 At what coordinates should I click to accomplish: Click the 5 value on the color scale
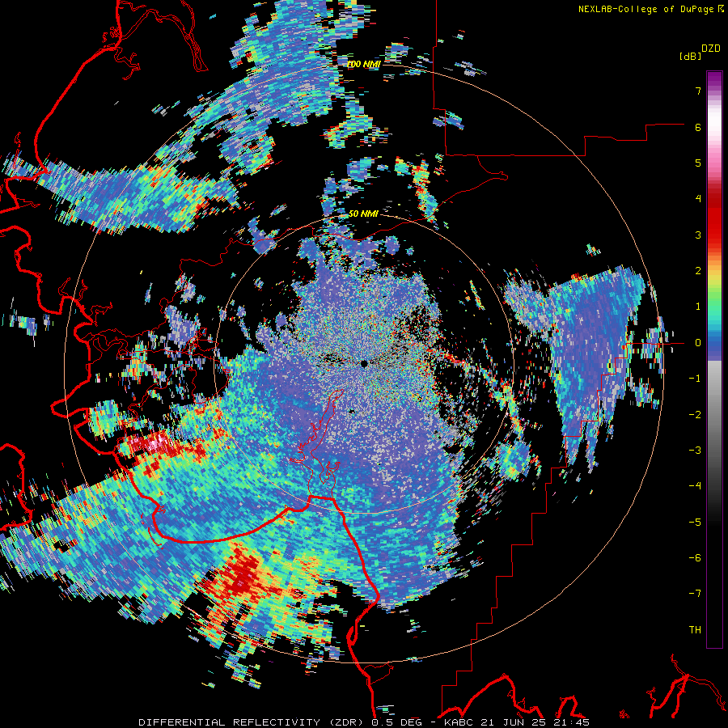[698, 163]
